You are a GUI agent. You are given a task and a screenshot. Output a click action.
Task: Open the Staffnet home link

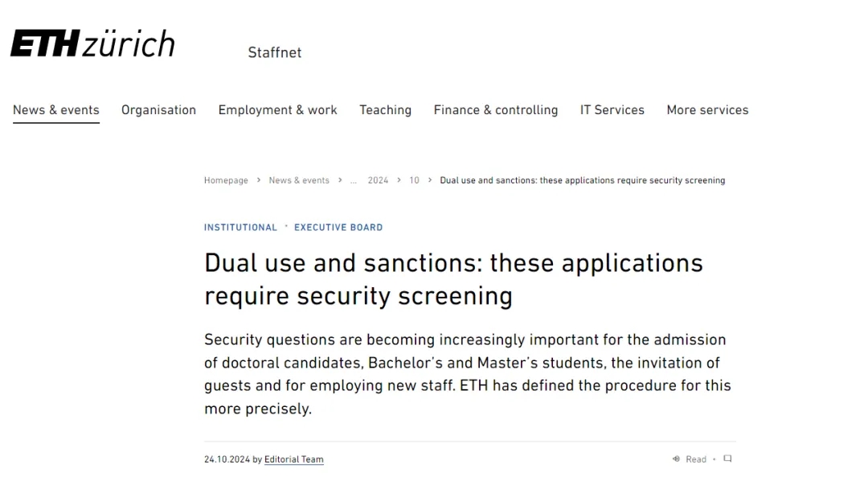(x=275, y=52)
